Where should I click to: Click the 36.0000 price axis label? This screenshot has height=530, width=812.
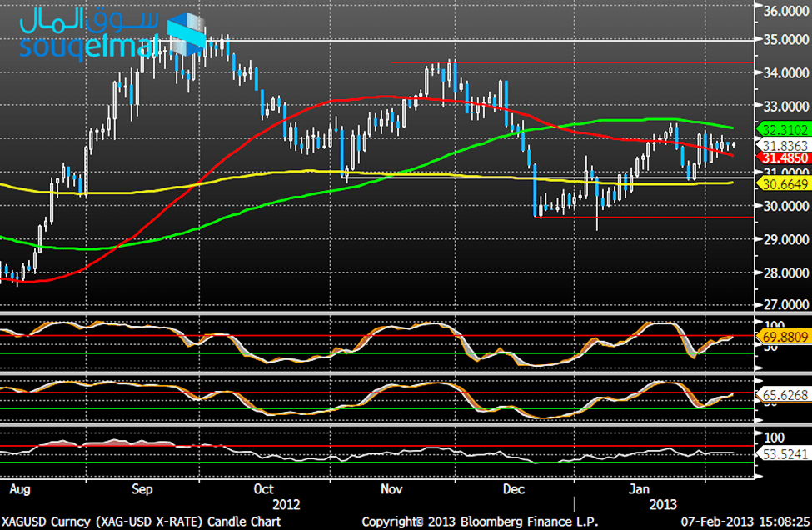pyautogui.click(x=785, y=12)
